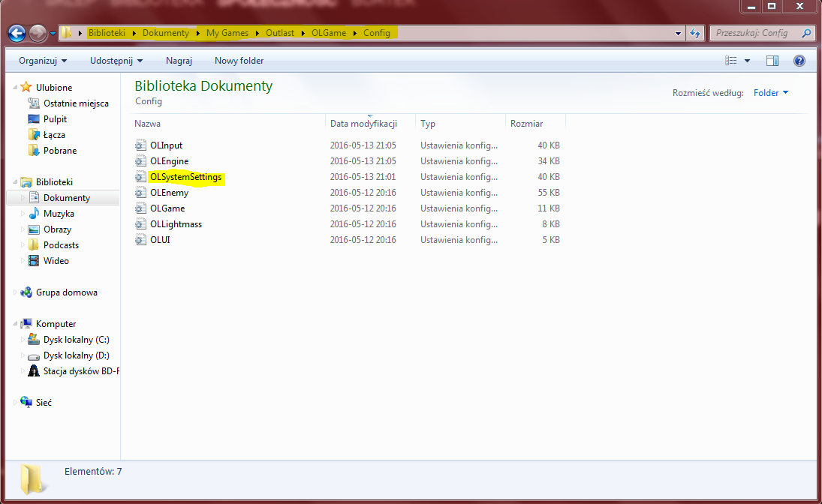822x504 pixels.
Task: Open the Obrazy library
Action: 57,229
